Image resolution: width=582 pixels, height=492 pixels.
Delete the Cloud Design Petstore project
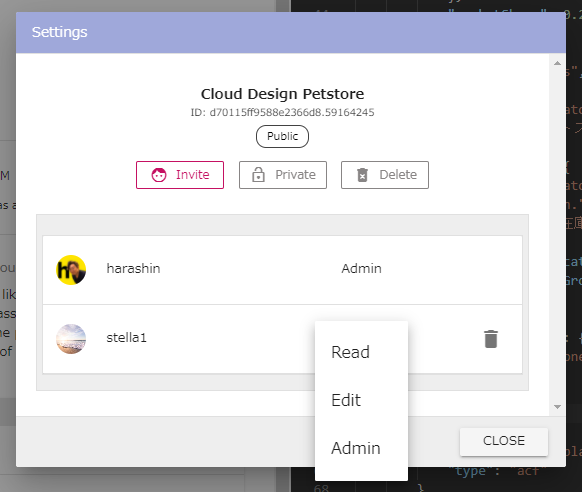tap(385, 175)
